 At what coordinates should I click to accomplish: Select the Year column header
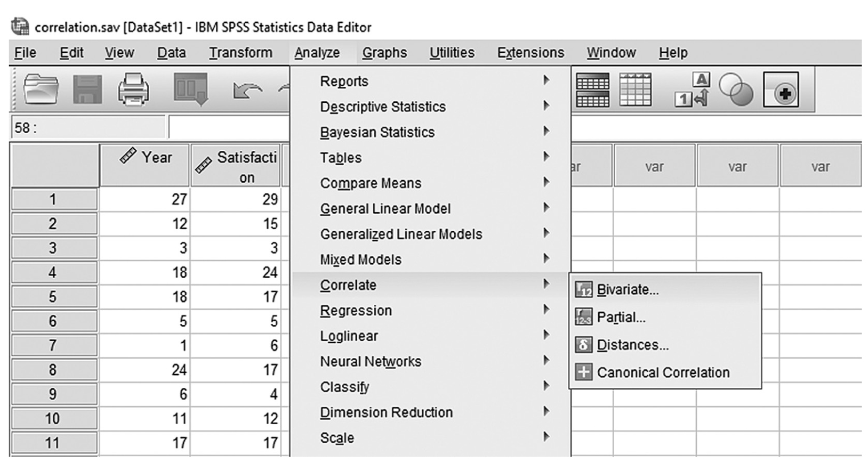click(x=144, y=166)
